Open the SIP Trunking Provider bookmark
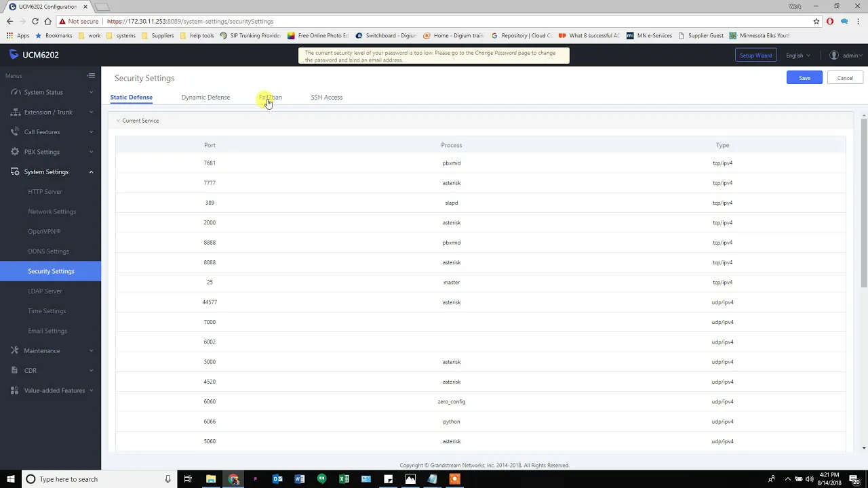This screenshot has width=868, height=488. [250, 35]
